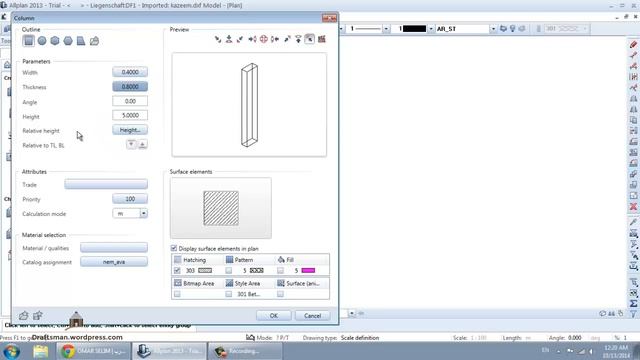Viewport: 640px width, 360px height.
Task: Switch to Recording app in taskbar
Action: pos(245,351)
